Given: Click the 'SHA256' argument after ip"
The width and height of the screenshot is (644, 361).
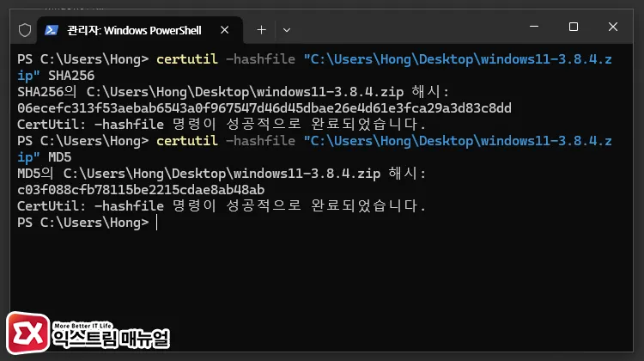Looking at the screenshot, I should [71, 76].
